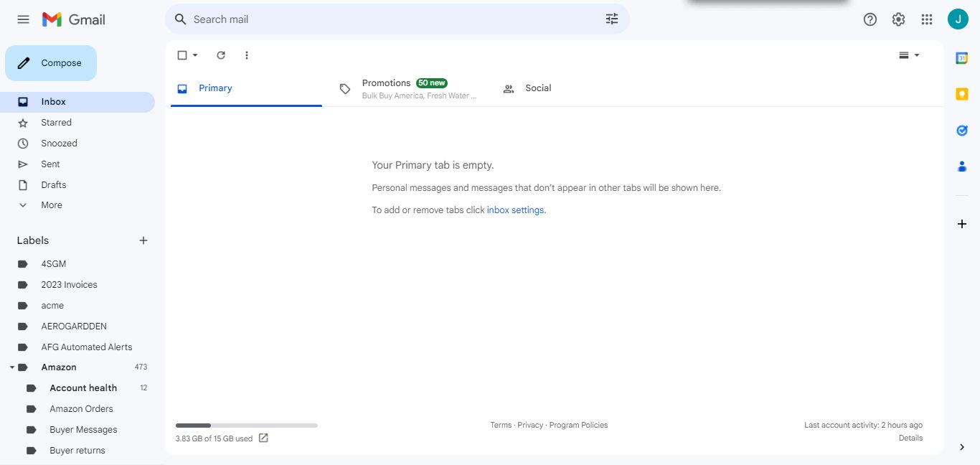The height and width of the screenshot is (465, 980).
Task: Open the Privacy link
Action: [x=530, y=425]
